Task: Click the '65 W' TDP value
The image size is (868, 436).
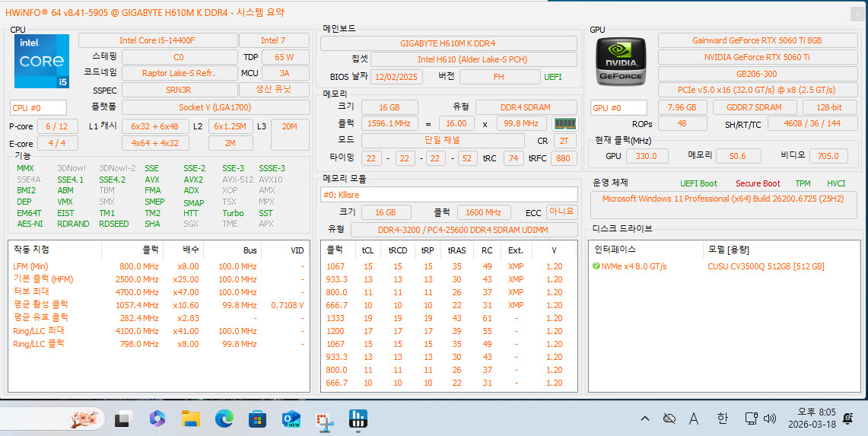Action: pyautogui.click(x=285, y=57)
